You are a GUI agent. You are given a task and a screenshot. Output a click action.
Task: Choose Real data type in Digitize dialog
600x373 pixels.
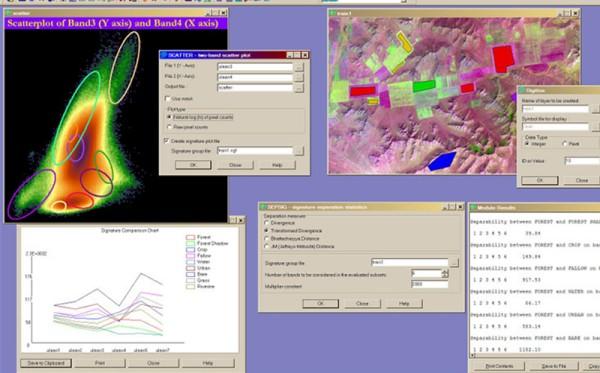(x=564, y=144)
